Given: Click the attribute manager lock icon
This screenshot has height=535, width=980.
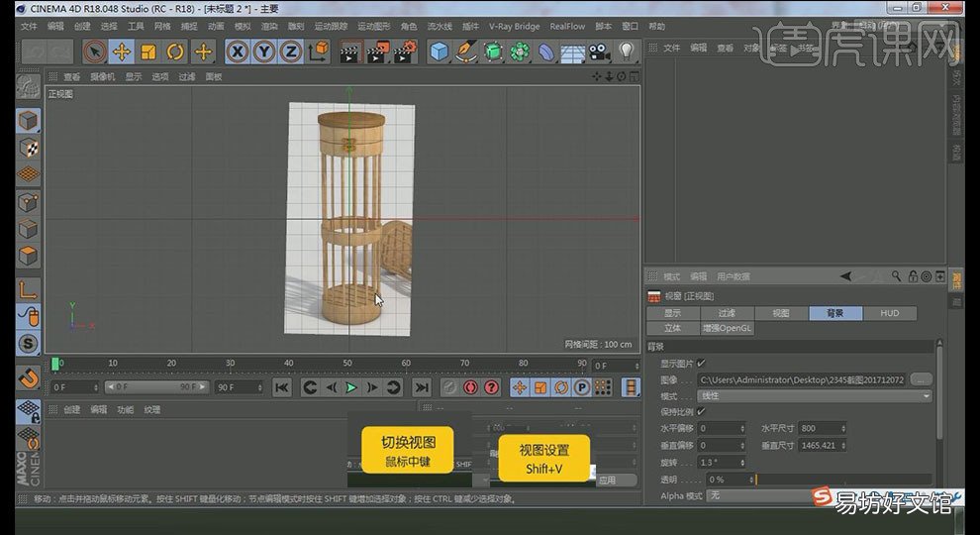Looking at the screenshot, I should [x=913, y=276].
